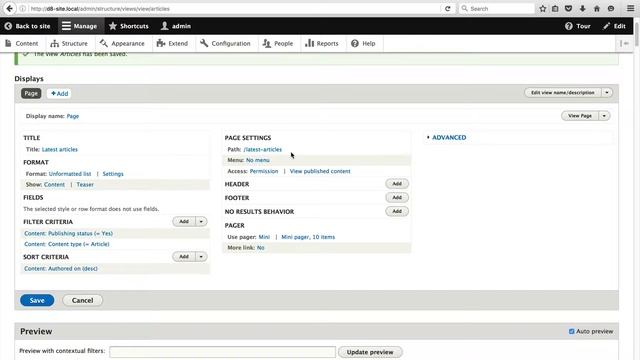Add a Header item
This screenshot has height=360, width=640.
[x=397, y=184]
